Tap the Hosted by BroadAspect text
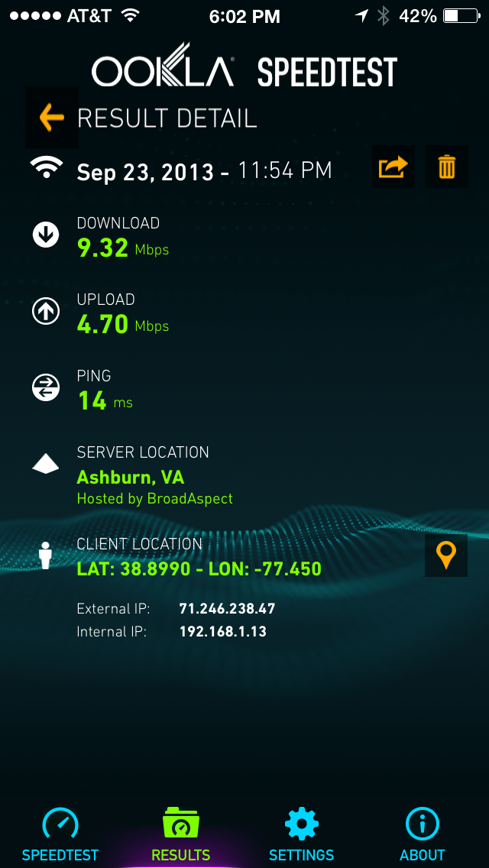The height and width of the screenshot is (868, 489). tap(155, 499)
